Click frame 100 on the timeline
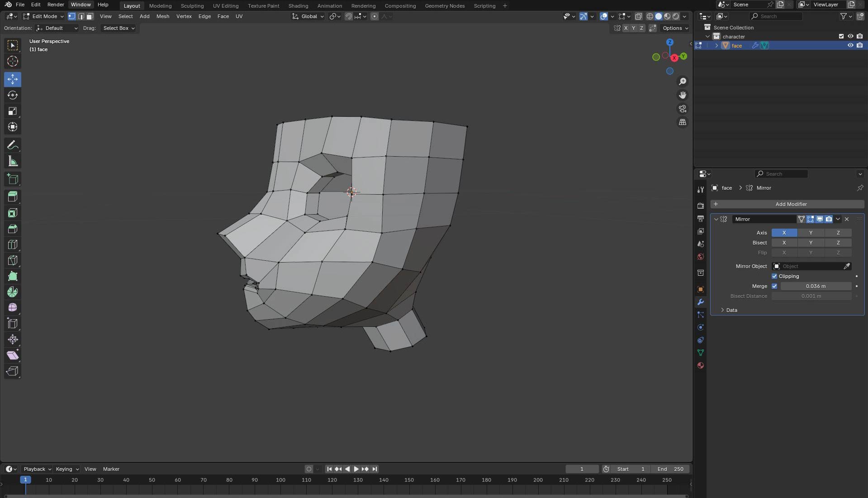Viewport: 868px width, 498px height. [280, 480]
